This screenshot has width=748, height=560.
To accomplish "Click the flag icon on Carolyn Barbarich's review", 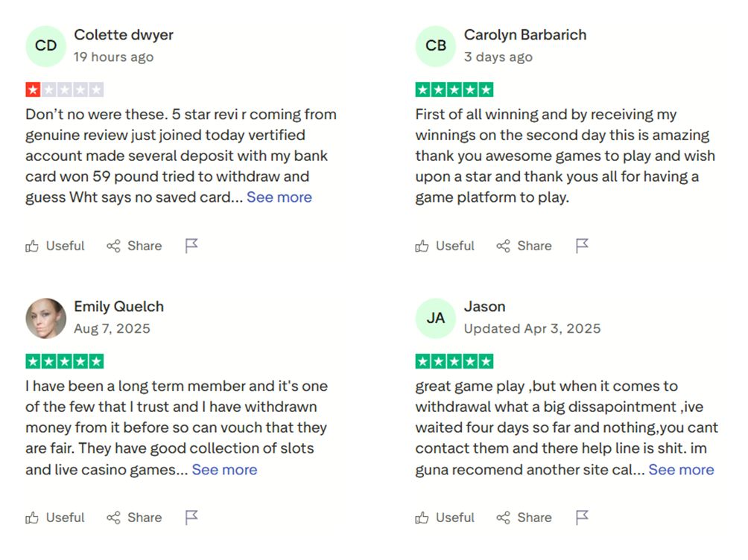I will click(582, 245).
